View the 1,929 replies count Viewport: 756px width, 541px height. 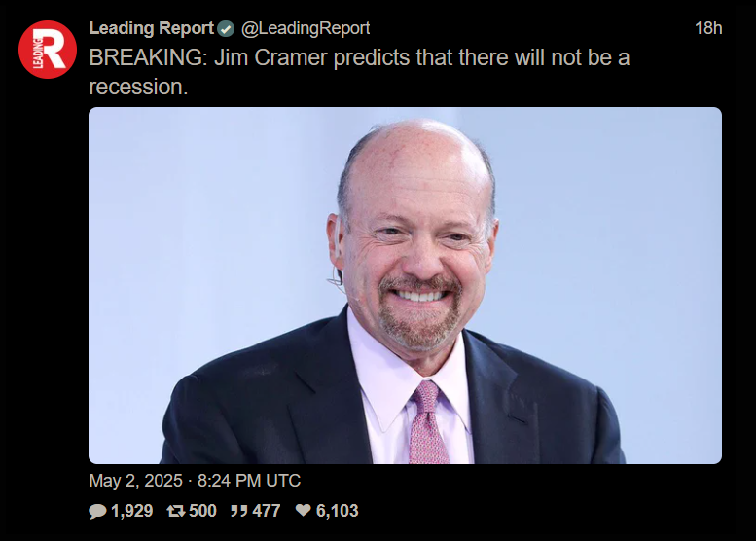coord(132,511)
